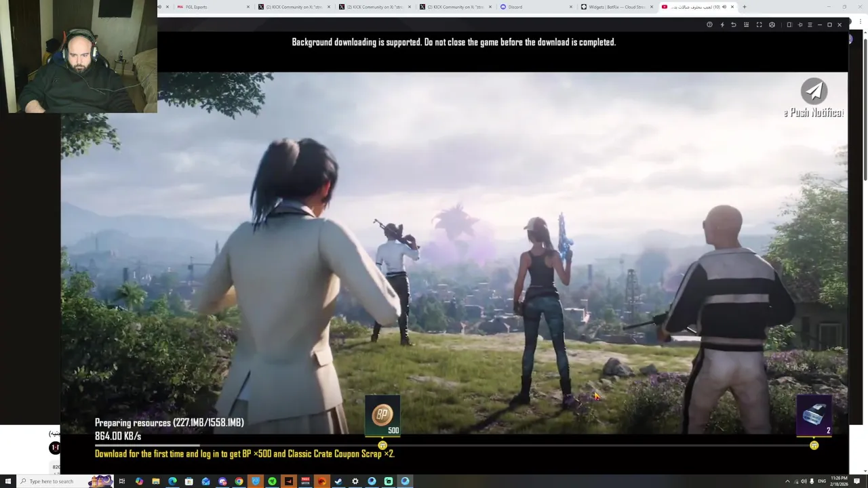Open Microsoft Edge from taskbar
This screenshot has width=868, height=488.
point(172,481)
